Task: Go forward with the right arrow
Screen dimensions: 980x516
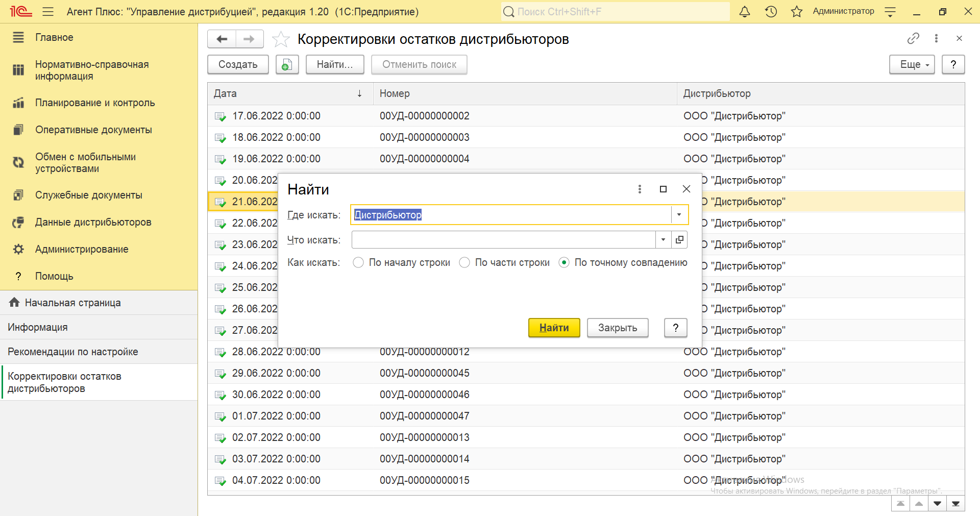Action: point(249,39)
